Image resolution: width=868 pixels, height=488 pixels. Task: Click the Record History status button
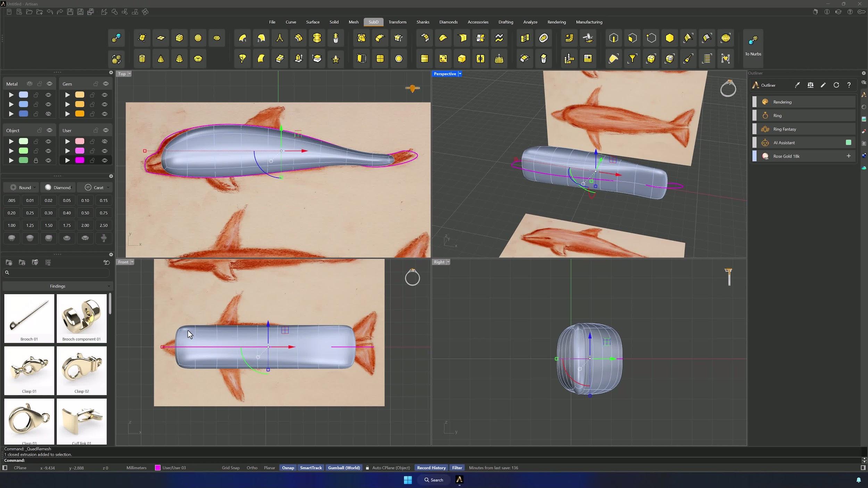[x=431, y=468]
